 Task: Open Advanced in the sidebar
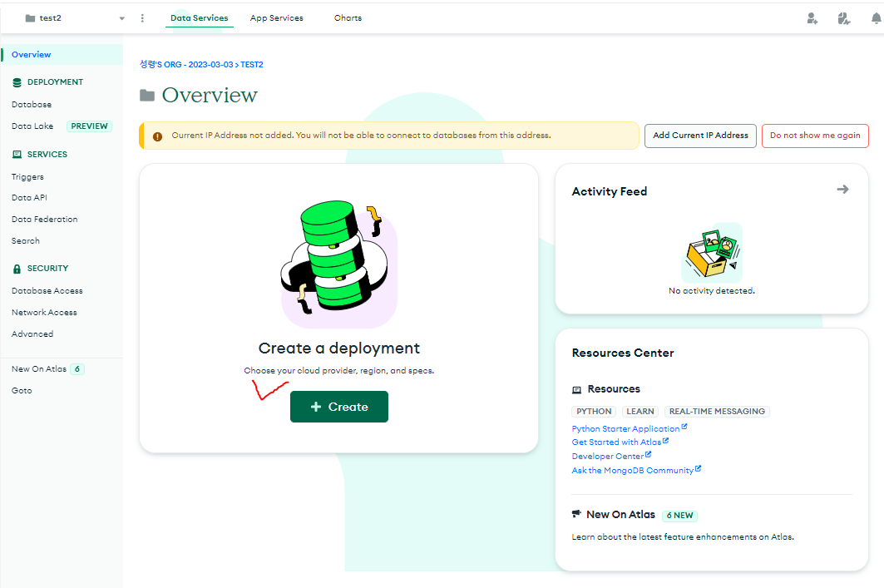[x=32, y=334]
